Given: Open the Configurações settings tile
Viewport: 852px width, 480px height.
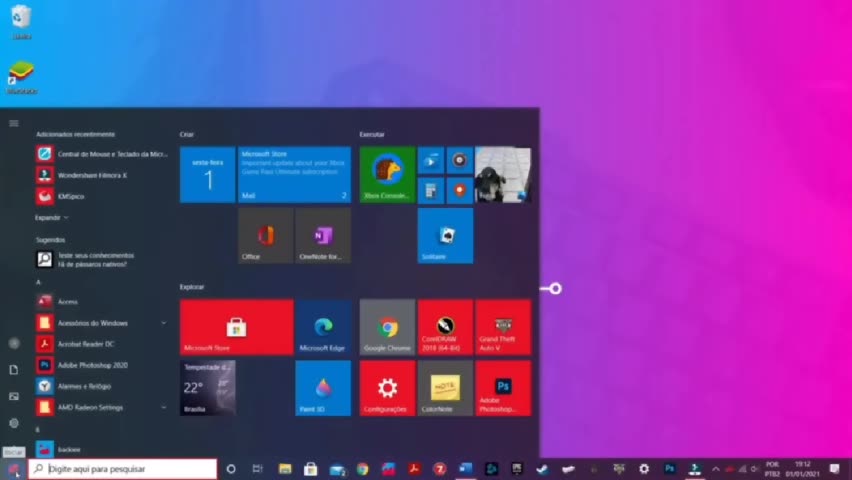Looking at the screenshot, I should point(387,388).
